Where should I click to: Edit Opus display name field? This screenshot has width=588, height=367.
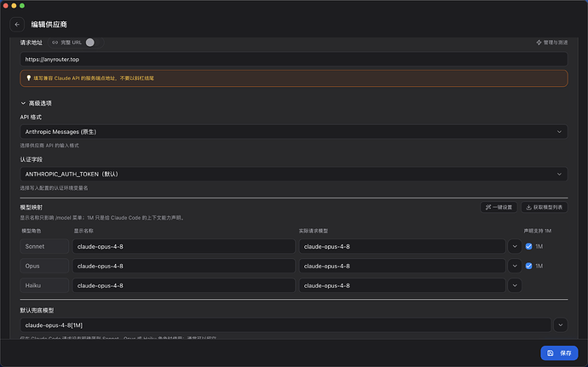click(x=184, y=266)
